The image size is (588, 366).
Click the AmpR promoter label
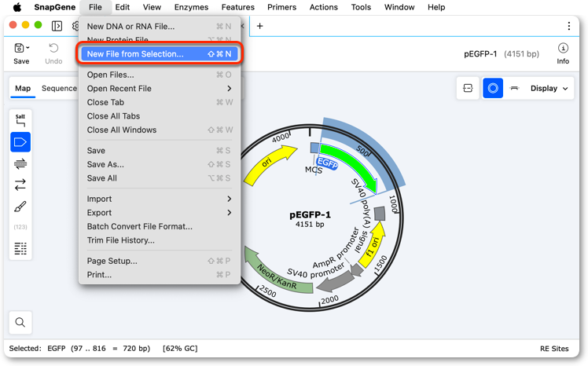point(336,247)
